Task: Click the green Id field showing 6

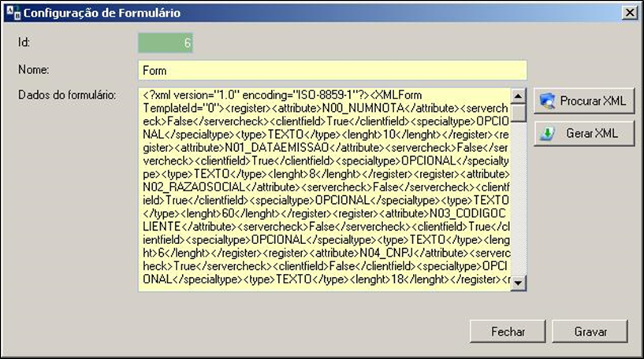Action: (x=165, y=43)
